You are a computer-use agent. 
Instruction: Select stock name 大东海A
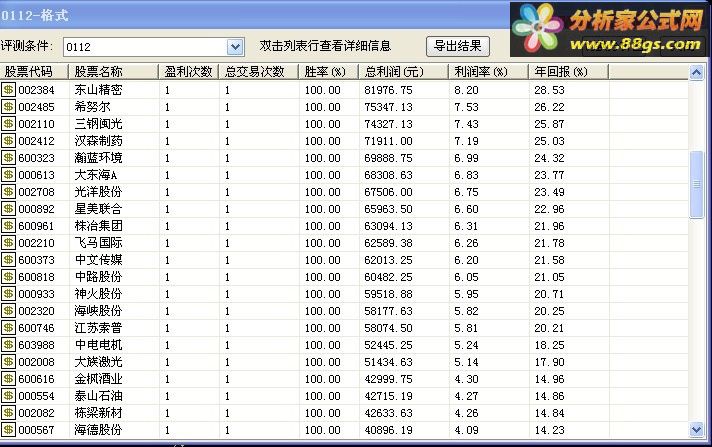[96, 175]
